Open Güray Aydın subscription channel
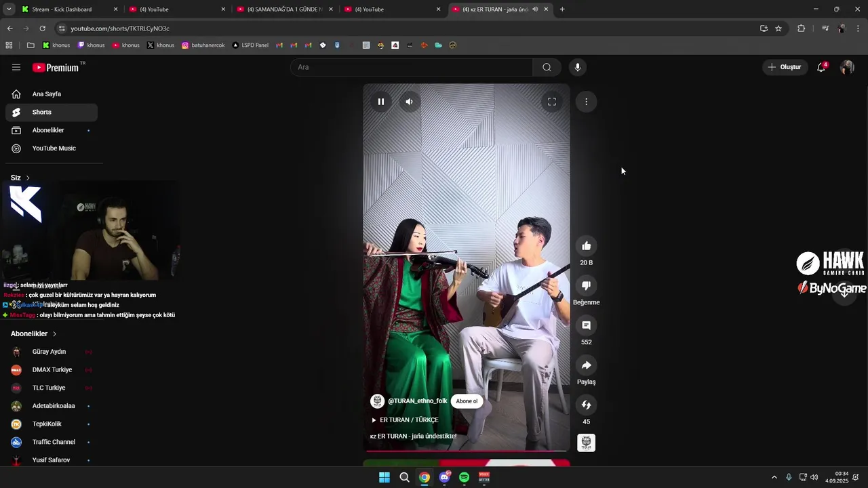The width and height of the screenshot is (868, 488). tap(52, 352)
